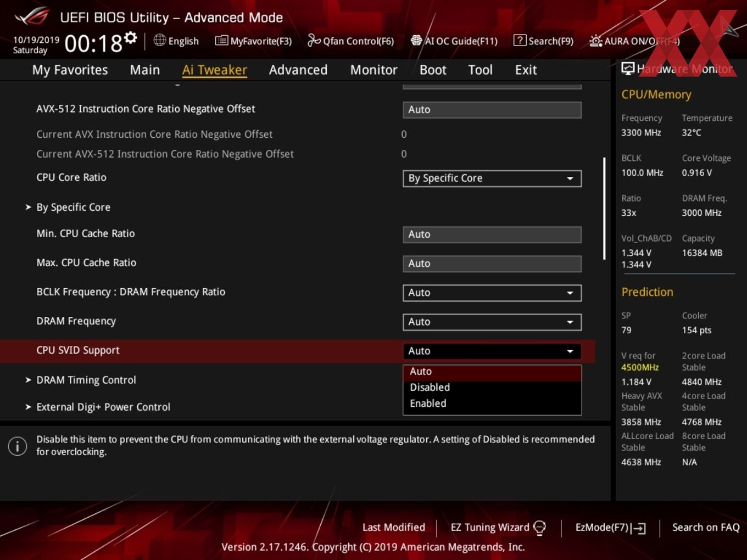
Task: Click the 4500MHz prediction value
Action: pyautogui.click(x=640, y=367)
